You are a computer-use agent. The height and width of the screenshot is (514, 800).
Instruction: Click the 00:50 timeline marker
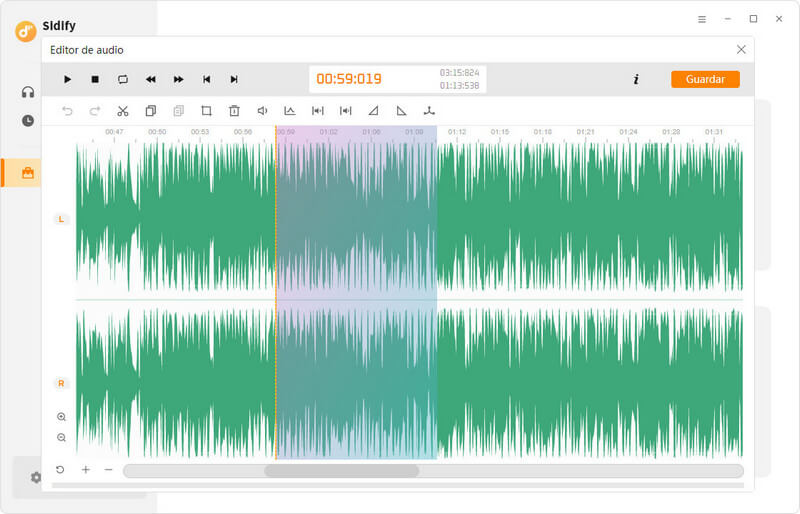point(157,132)
